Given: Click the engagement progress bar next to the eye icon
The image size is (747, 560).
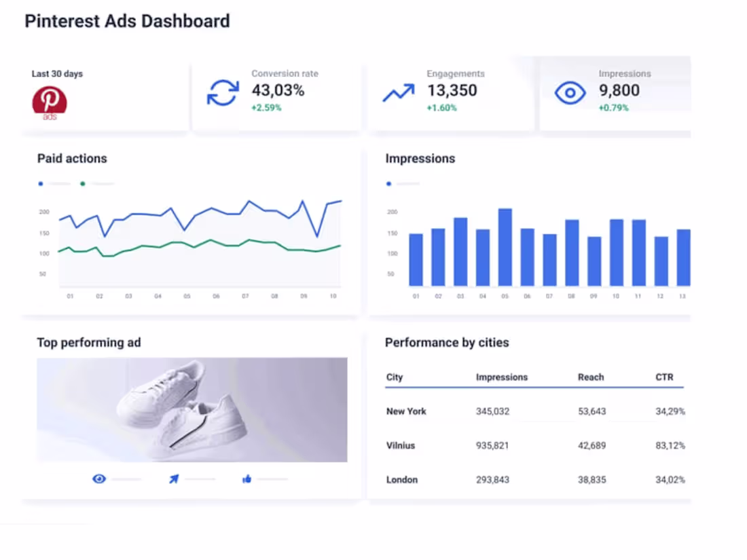Looking at the screenshot, I should click(126, 479).
